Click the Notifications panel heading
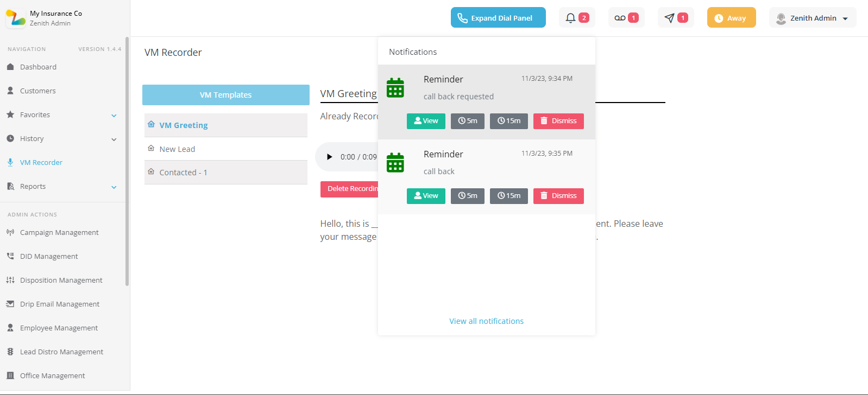 pyautogui.click(x=413, y=52)
